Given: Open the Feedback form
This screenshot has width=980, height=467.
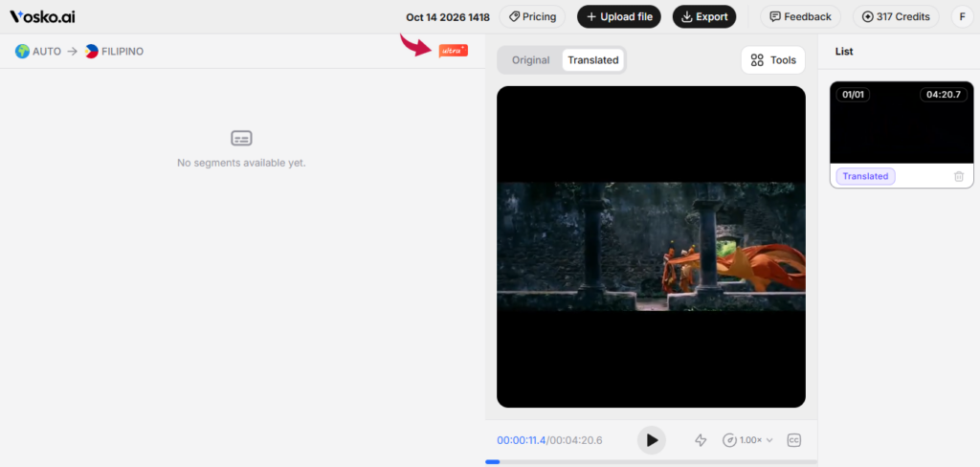Looking at the screenshot, I should coord(800,17).
